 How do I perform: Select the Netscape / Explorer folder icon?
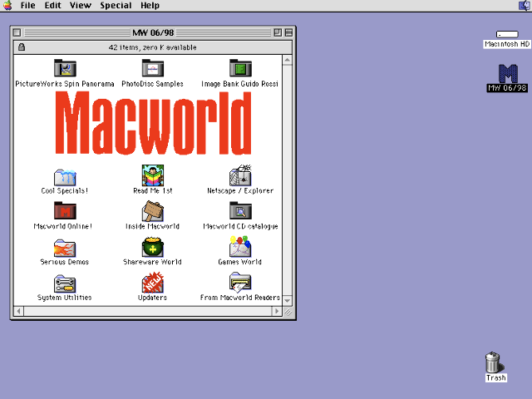click(240, 175)
